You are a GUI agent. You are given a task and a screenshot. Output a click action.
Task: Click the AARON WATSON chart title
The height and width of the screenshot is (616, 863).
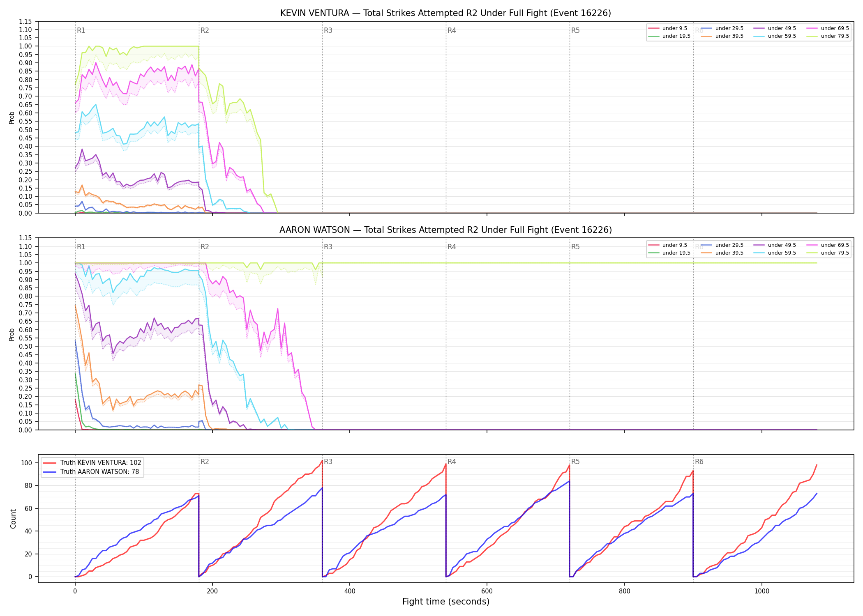pos(445,230)
